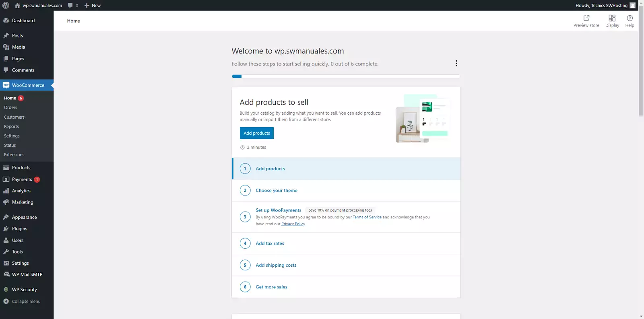Open the task list three-dot options menu
The width and height of the screenshot is (644, 319).
pos(456,64)
